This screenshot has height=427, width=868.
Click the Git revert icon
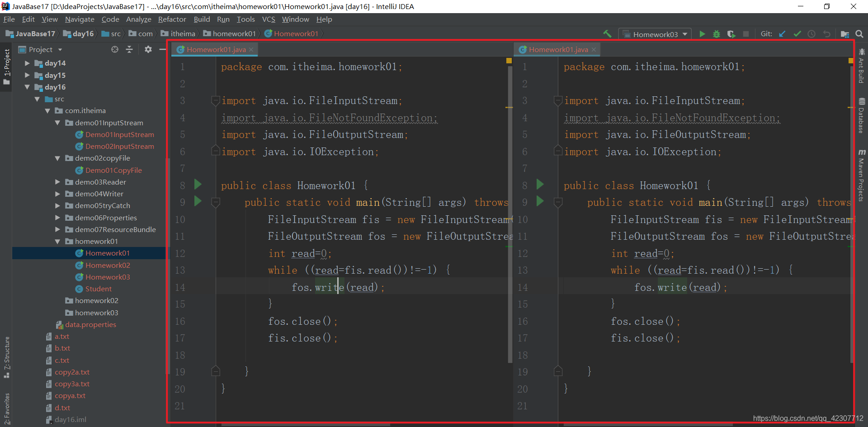point(826,34)
